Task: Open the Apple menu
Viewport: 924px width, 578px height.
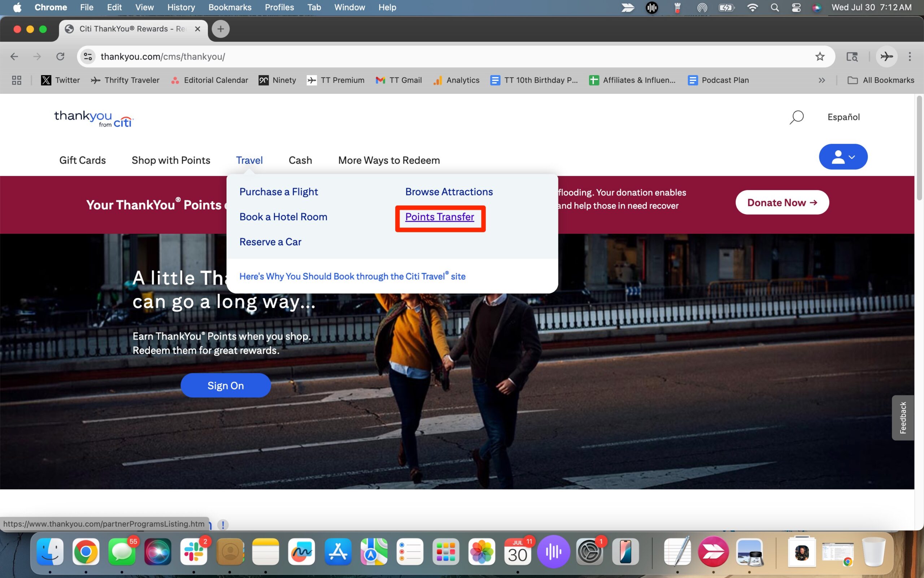Action: pyautogui.click(x=17, y=7)
